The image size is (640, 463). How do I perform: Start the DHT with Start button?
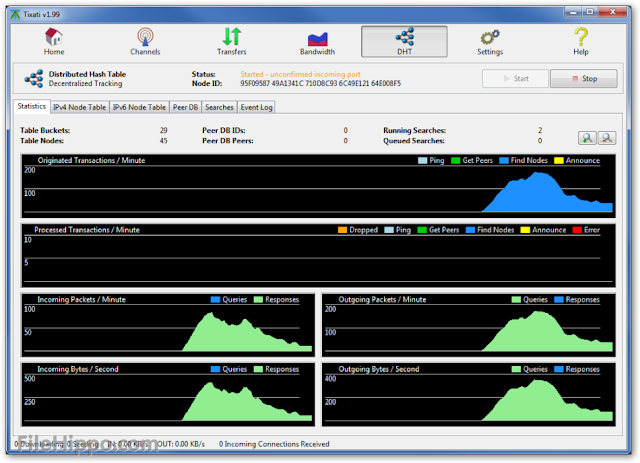(x=515, y=78)
